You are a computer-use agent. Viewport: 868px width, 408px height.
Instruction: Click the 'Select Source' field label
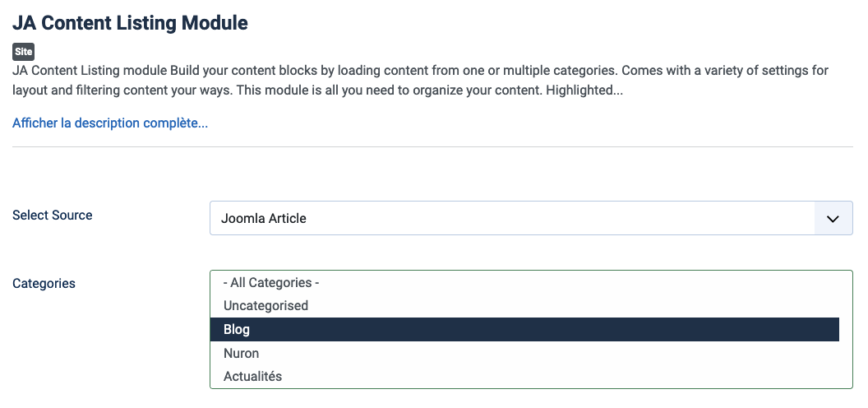coord(53,215)
